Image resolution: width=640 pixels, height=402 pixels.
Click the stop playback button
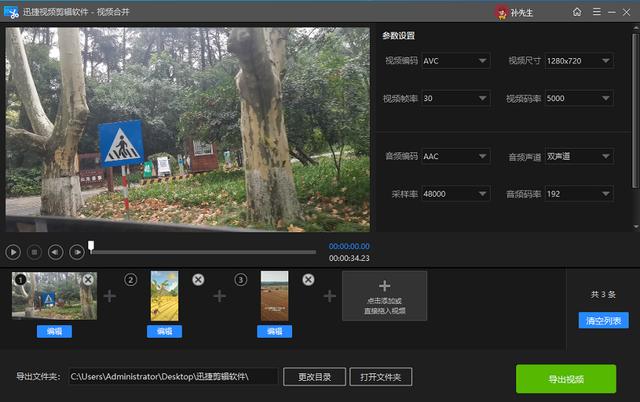tap(34, 252)
